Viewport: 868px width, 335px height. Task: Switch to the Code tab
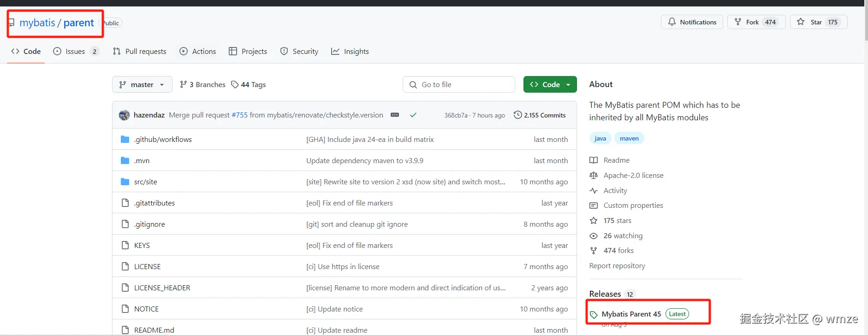26,51
